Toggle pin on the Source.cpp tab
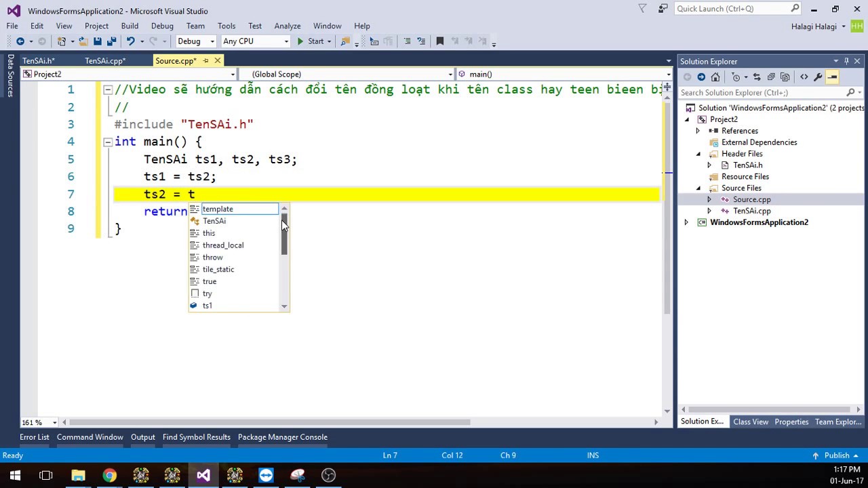This screenshot has height=488, width=868. pyautogui.click(x=205, y=61)
